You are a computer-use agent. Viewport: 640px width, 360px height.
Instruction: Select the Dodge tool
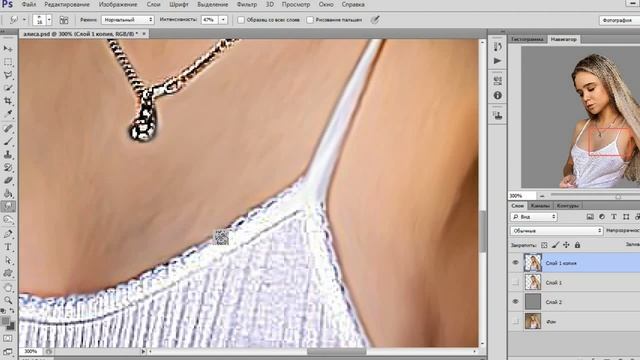point(8,220)
